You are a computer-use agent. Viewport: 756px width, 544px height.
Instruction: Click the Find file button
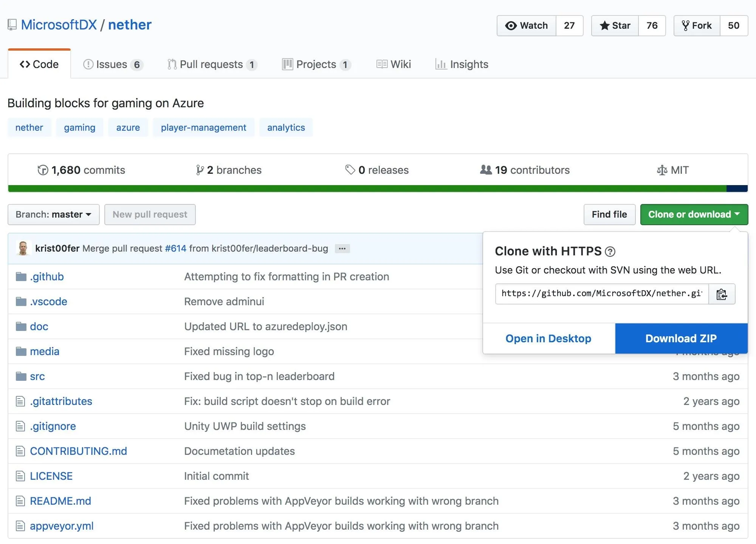pos(609,215)
